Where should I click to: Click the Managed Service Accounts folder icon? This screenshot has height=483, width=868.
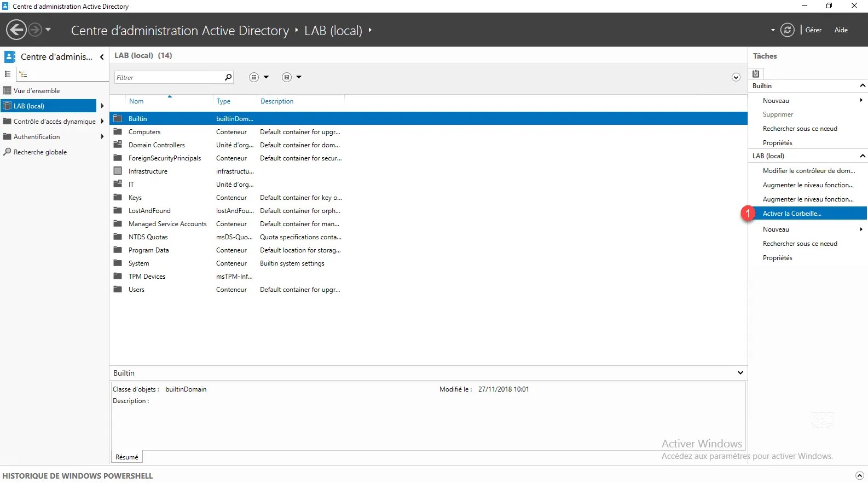pos(118,223)
